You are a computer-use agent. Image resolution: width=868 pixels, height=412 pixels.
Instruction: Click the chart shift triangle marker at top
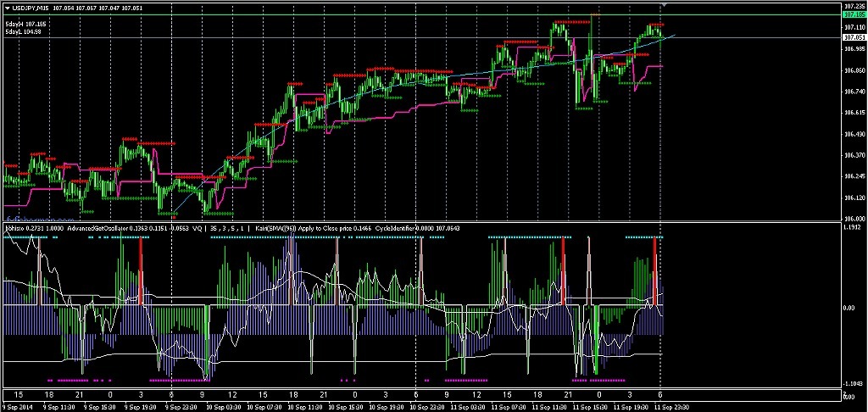click(664, 6)
